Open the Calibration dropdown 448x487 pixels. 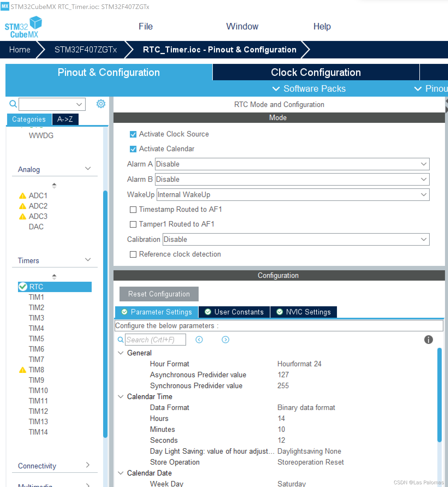pos(296,239)
